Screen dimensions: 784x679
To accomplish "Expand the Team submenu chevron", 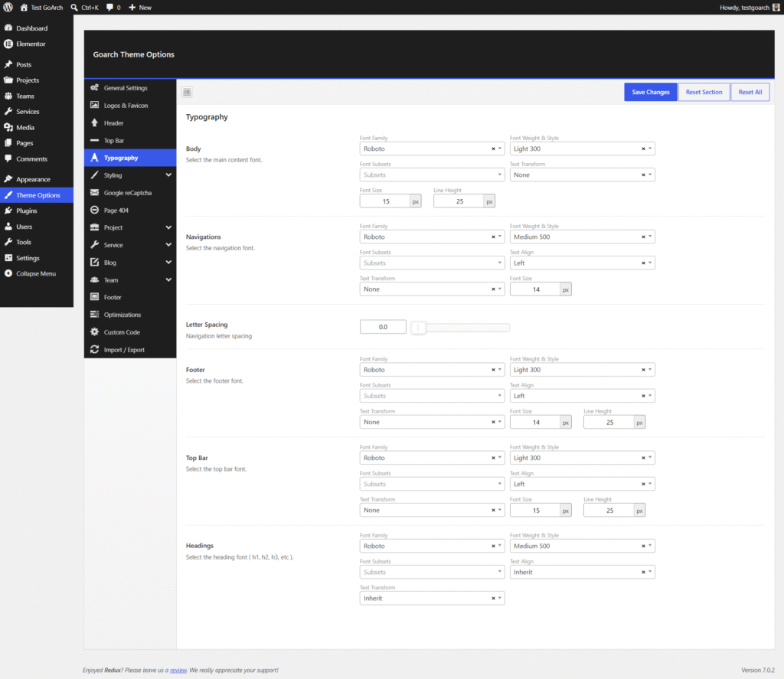I will coord(168,280).
